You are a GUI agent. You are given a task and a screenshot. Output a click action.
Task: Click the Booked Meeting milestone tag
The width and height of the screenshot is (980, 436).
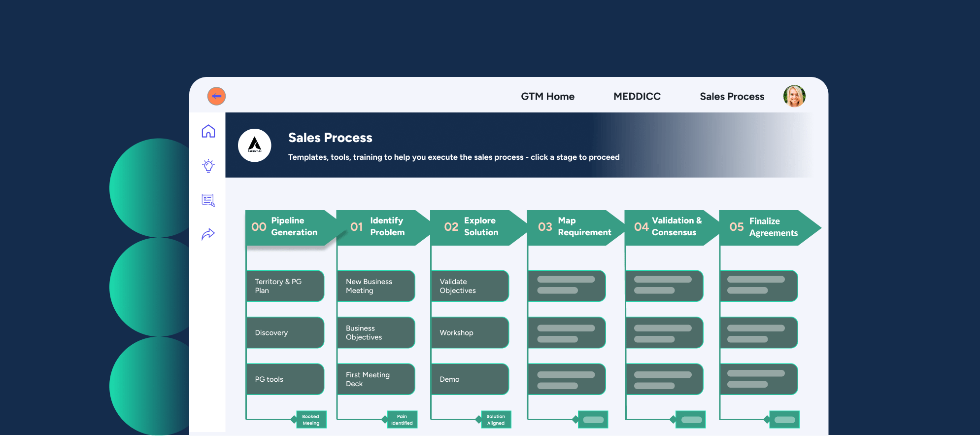pos(311,420)
